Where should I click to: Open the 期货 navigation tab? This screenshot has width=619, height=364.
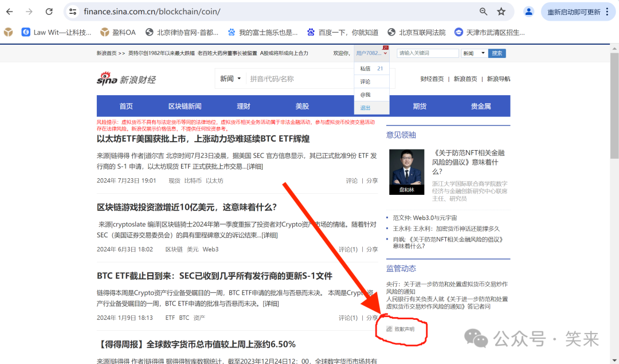click(x=420, y=106)
